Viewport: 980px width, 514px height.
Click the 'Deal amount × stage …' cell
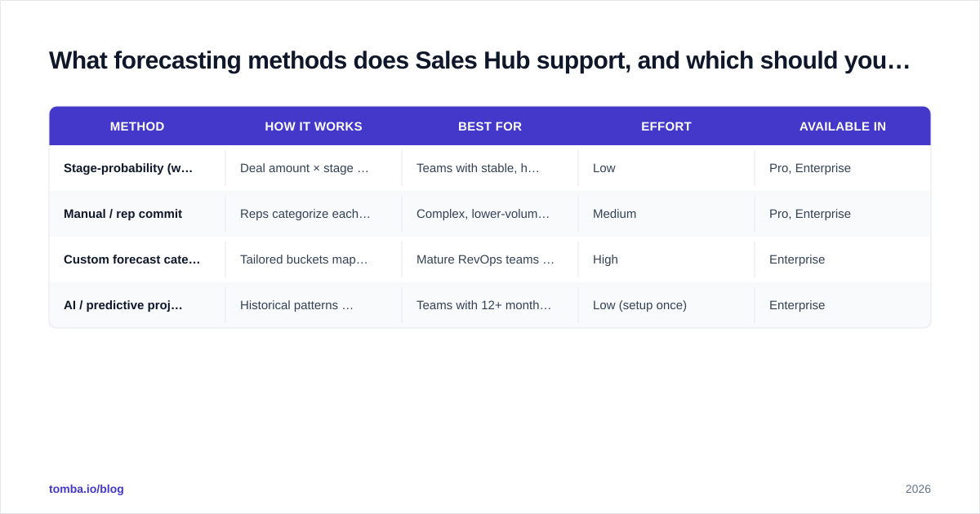(x=314, y=168)
